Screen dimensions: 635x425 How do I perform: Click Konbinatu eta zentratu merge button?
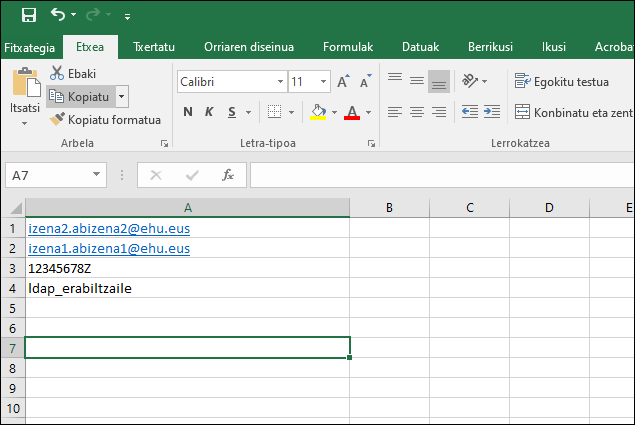(573, 112)
